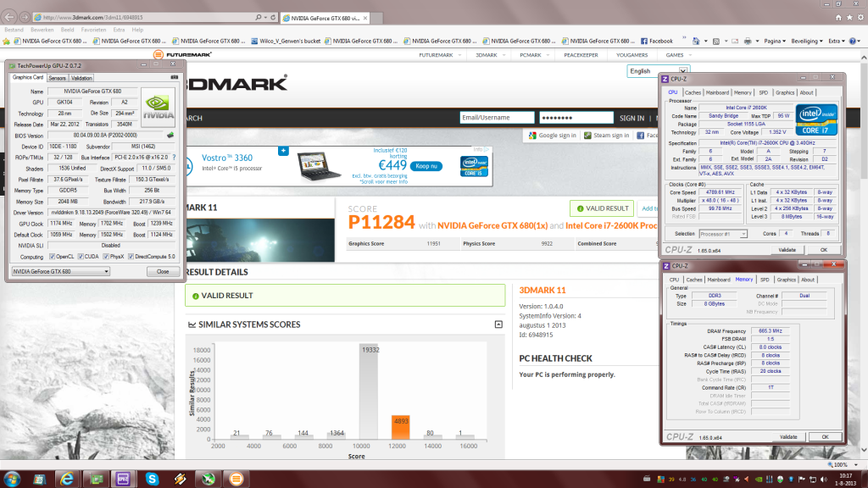Open Internet Explorer from the taskbar
The image size is (868, 488).
pyautogui.click(x=66, y=479)
